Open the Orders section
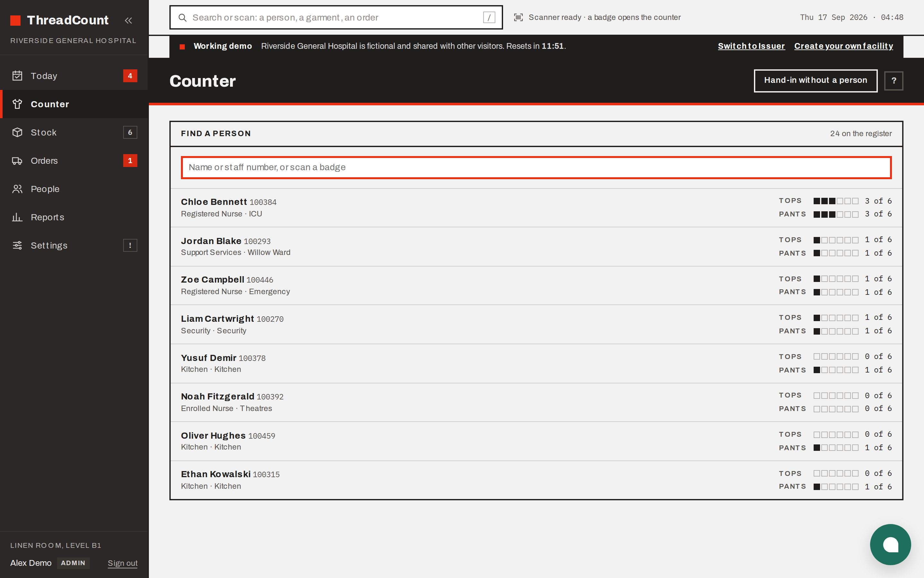 click(x=74, y=161)
